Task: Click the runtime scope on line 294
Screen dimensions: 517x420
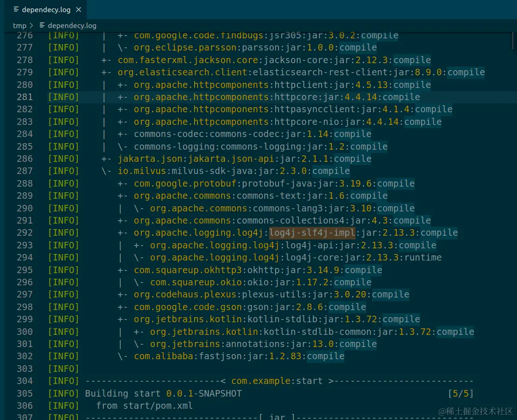Action: (423, 257)
